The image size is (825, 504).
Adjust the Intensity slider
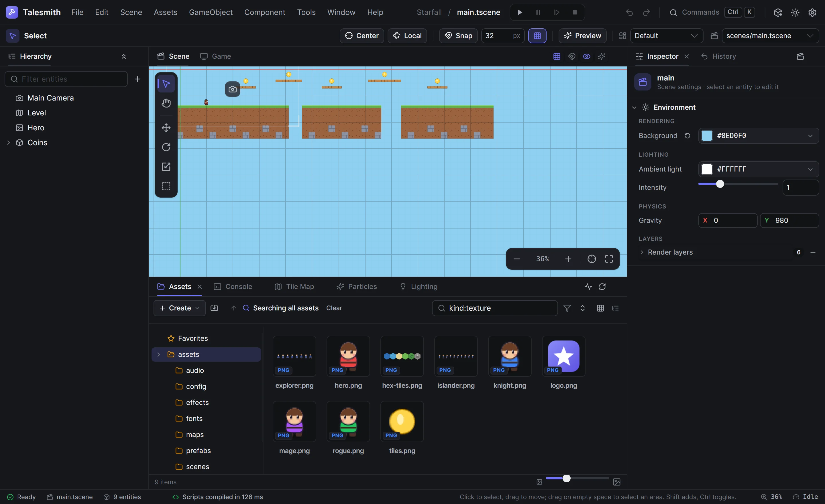coord(738,184)
